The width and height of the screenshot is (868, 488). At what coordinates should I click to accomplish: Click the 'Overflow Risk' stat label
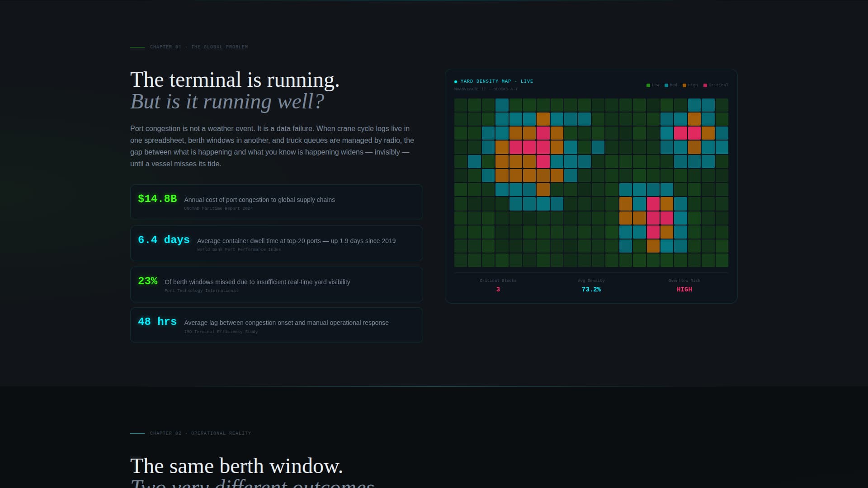click(x=684, y=281)
